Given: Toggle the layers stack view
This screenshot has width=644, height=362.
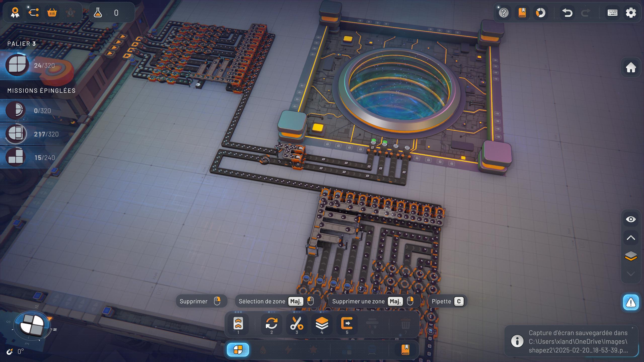Looking at the screenshot, I should tap(631, 256).
